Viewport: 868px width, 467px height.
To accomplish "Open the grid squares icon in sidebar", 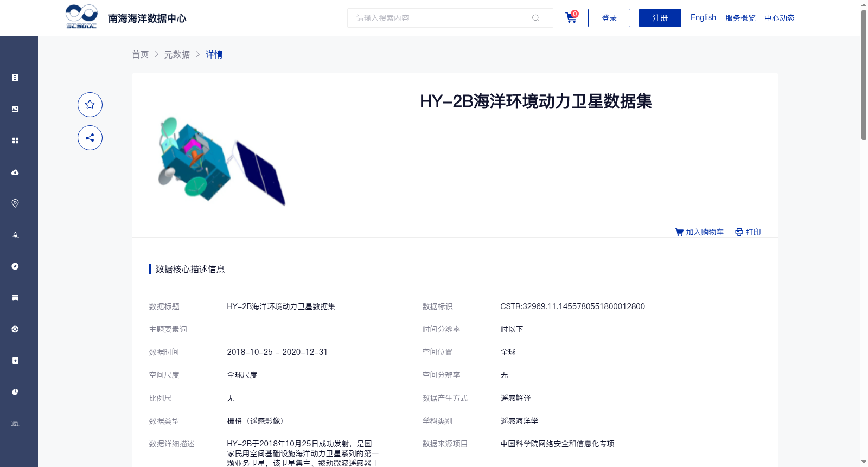I will pos(15,140).
